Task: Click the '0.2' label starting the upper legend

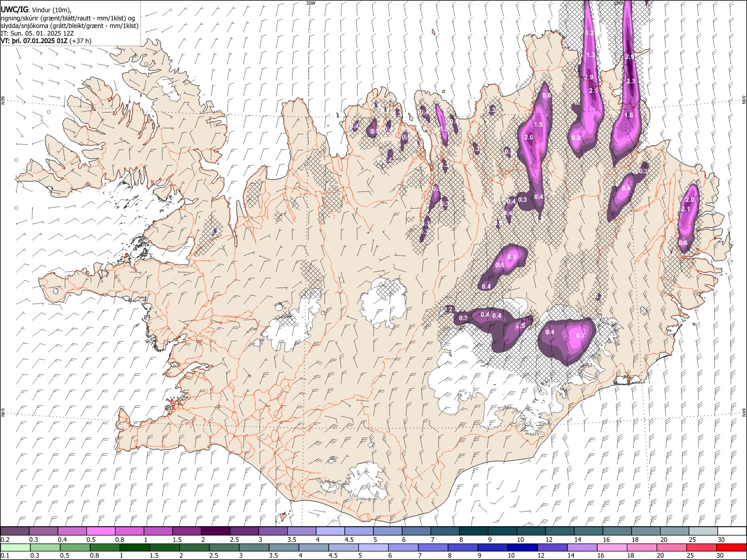Action: click(5, 540)
